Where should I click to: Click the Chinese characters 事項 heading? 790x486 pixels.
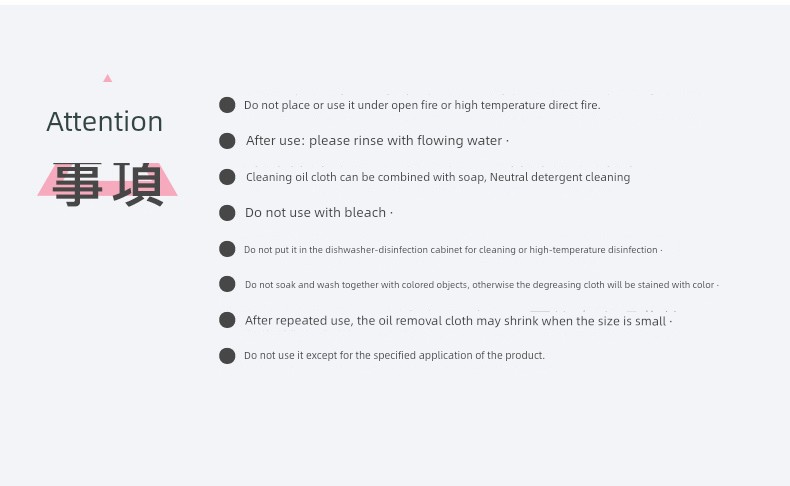click(x=108, y=184)
